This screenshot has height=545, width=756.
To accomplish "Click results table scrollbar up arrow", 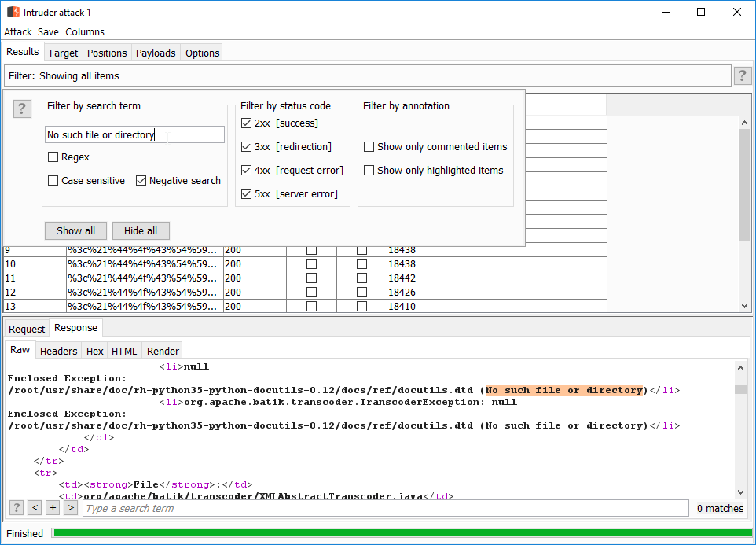I will [x=744, y=123].
